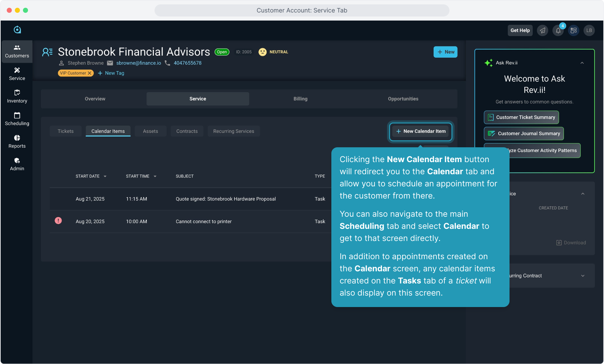Viewport: 604px width, 364px height.
Task: Switch to the Billing tab
Action: [300, 99]
